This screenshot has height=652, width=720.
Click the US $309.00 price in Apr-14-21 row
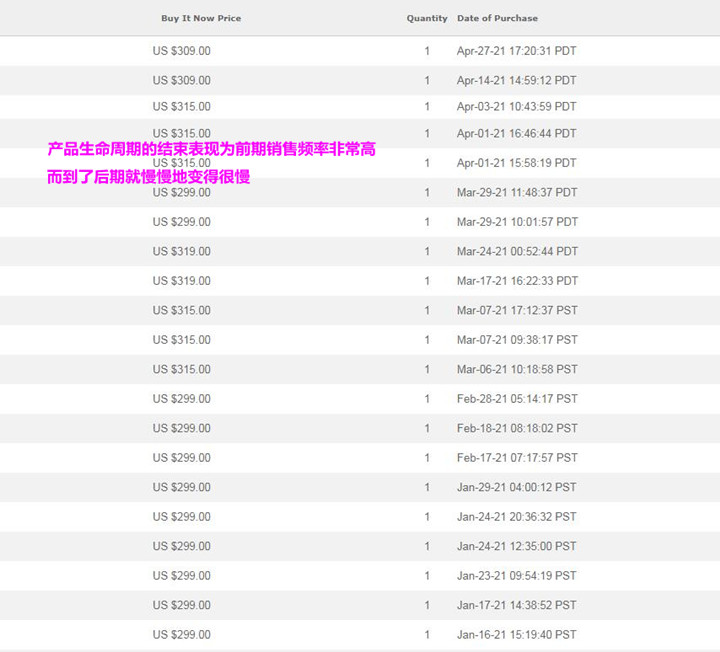click(x=182, y=80)
